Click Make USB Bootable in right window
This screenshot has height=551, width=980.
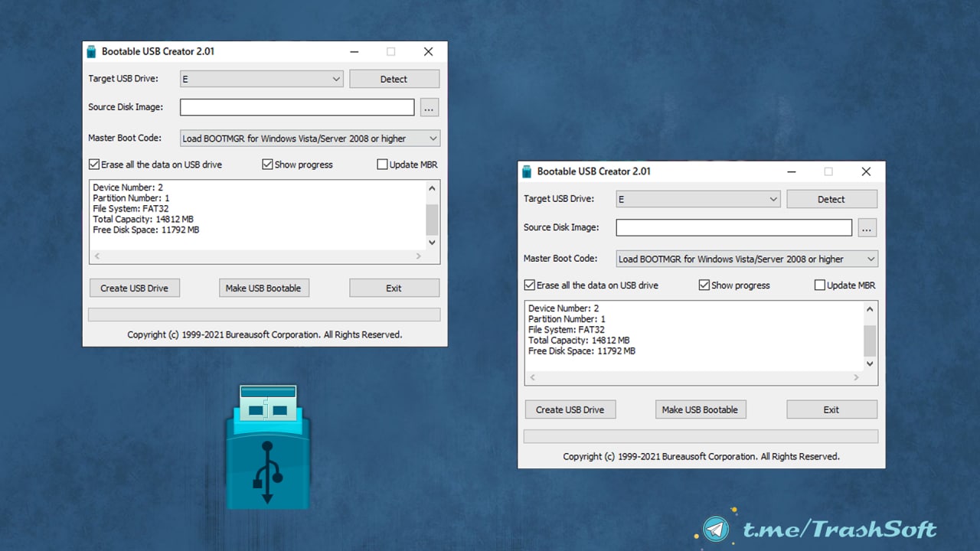(x=701, y=409)
